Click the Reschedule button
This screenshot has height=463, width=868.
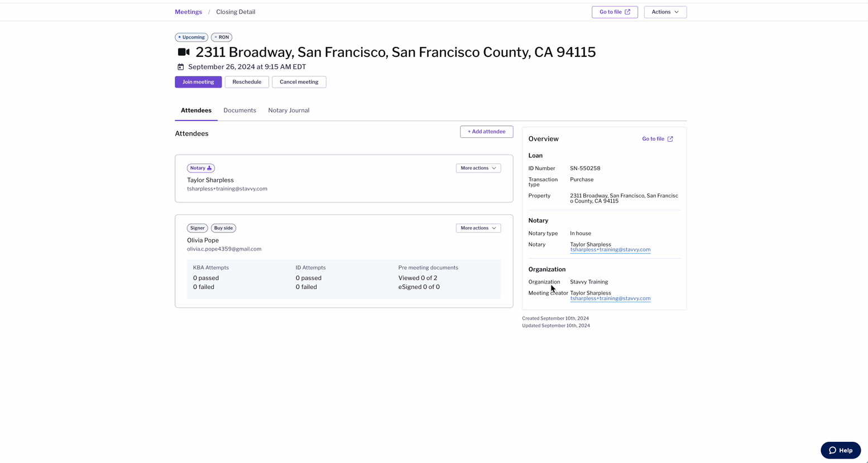[247, 82]
